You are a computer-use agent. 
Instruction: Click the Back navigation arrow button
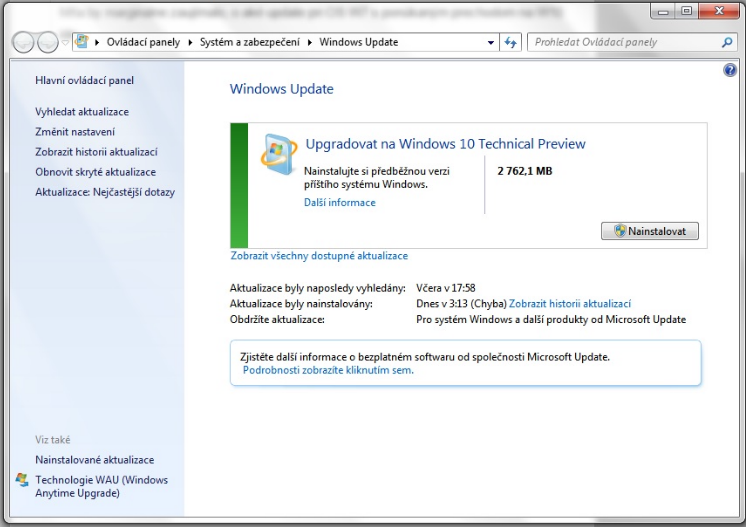pos(23,43)
